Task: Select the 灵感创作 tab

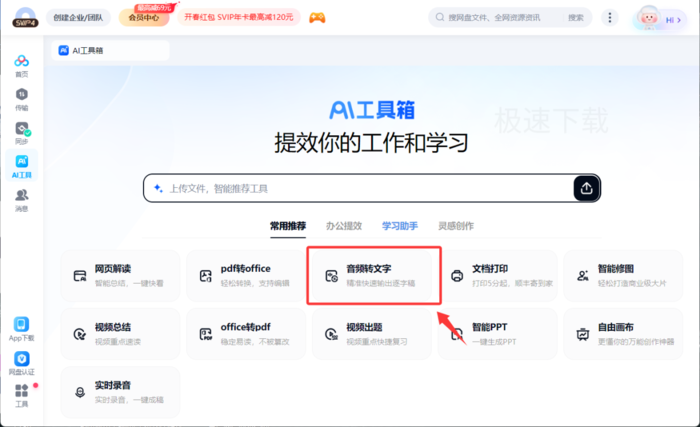Action: [456, 226]
